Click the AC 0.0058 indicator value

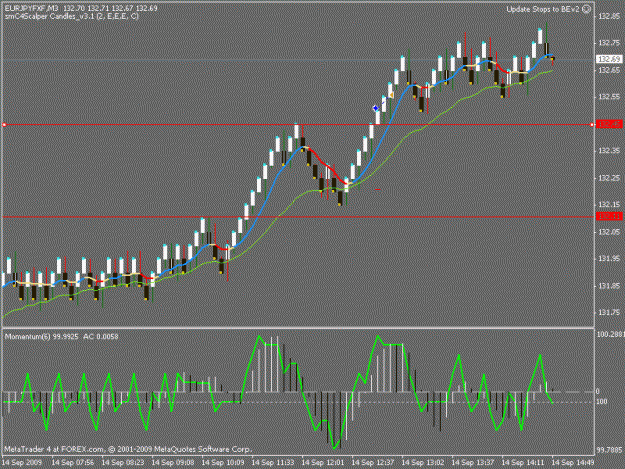[x=101, y=337]
